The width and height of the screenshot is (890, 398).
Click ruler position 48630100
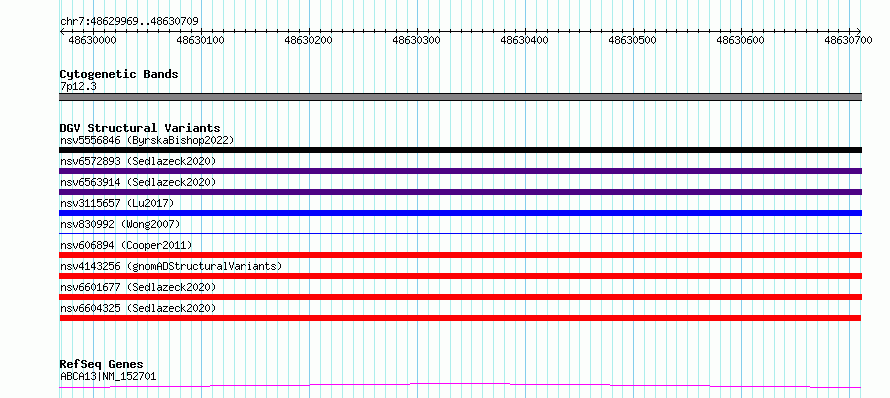pos(200,40)
